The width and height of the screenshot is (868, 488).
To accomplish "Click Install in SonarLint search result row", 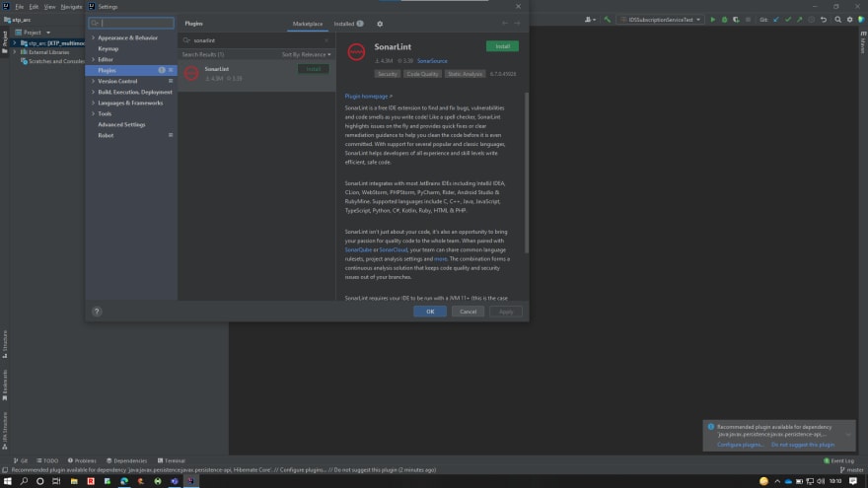I will (x=314, y=69).
